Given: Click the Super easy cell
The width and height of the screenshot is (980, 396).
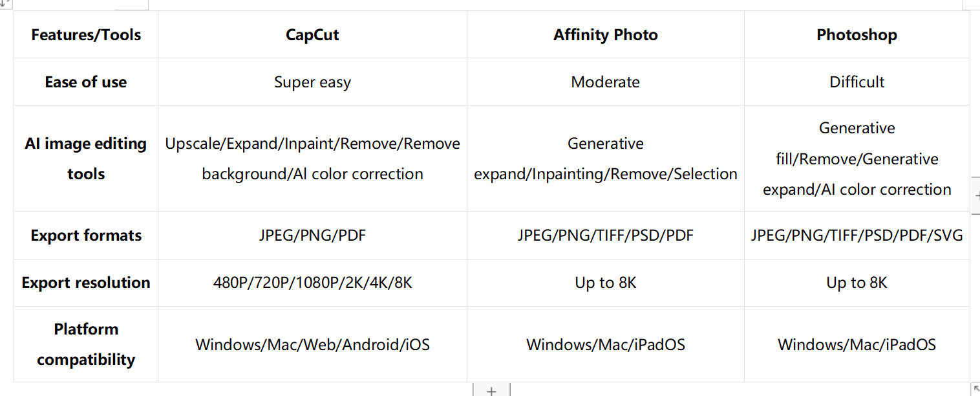Looking at the screenshot, I should pyautogui.click(x=312, y=82).
